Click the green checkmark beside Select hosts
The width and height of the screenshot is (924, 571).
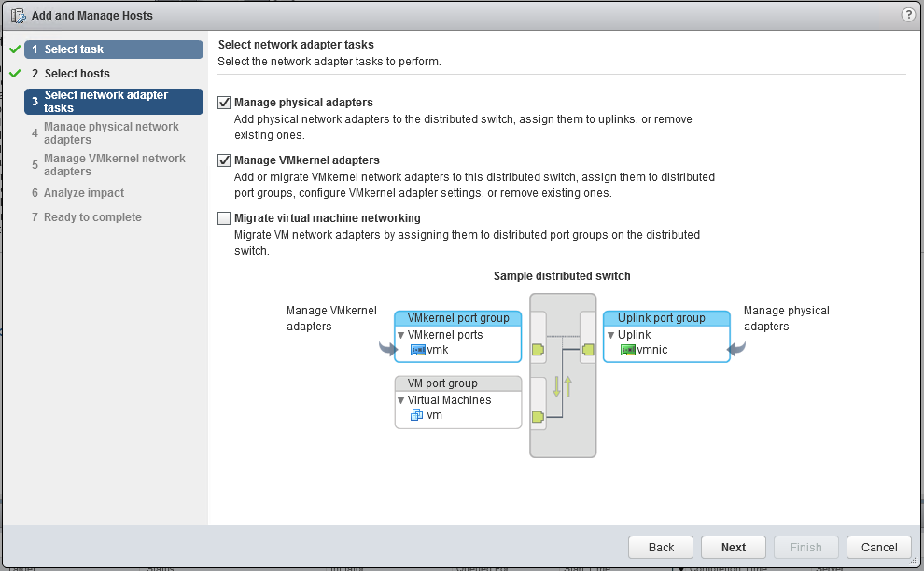pos(15,73)
